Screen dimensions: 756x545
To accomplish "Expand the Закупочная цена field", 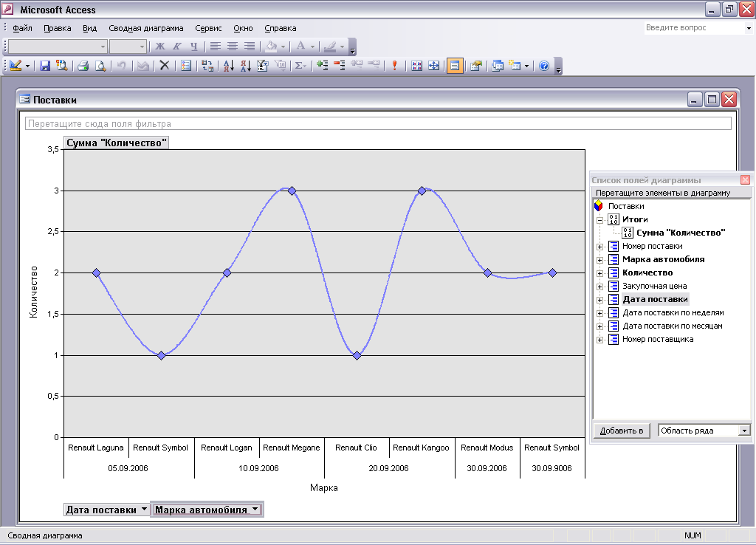I will [x=599, y=287].
